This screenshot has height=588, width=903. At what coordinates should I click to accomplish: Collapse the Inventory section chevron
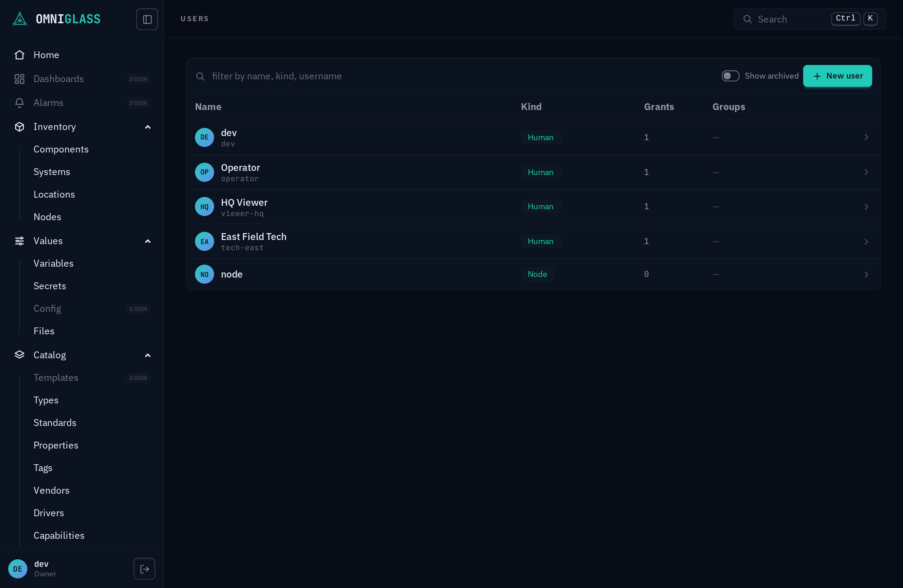click(x=147, y=127)
